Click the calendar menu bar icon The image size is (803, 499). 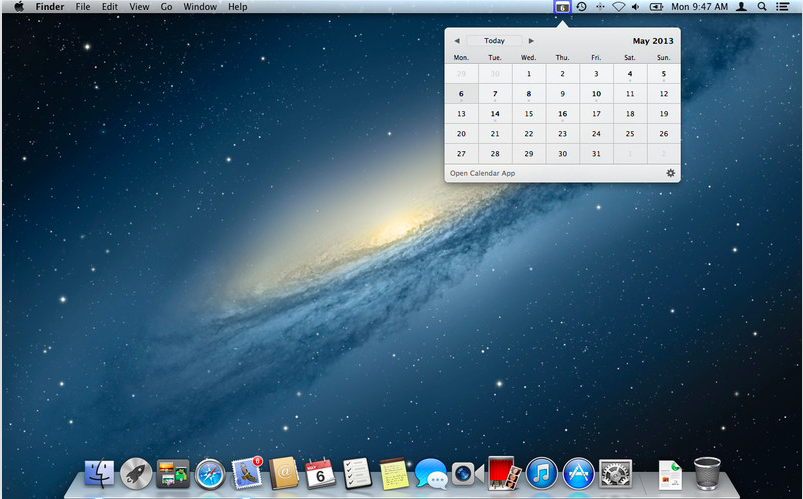click(563, 7)
